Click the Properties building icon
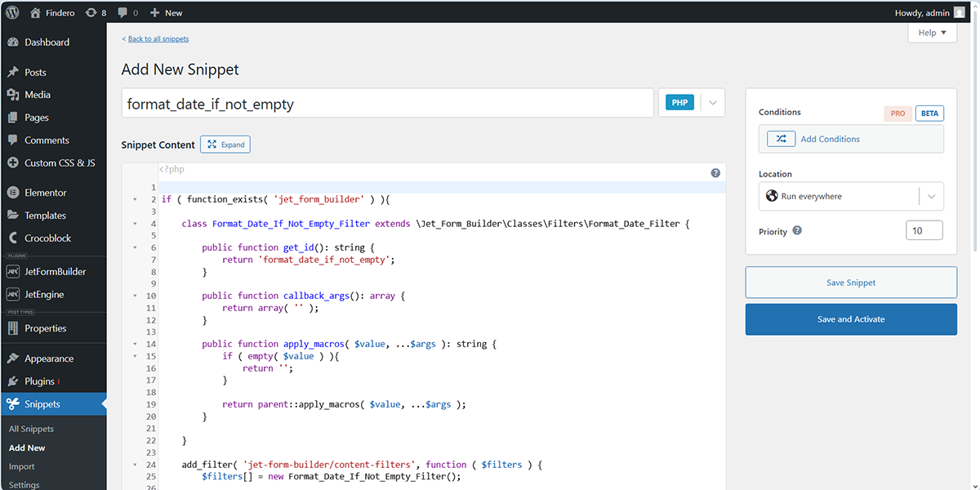Viewport: 980px width, 490px height. 13,328
